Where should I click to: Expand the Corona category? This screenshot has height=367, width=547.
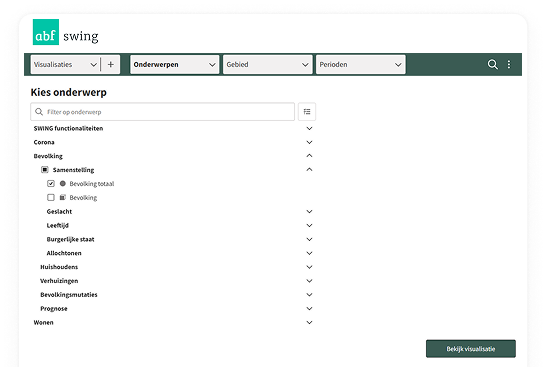point(309,142)
